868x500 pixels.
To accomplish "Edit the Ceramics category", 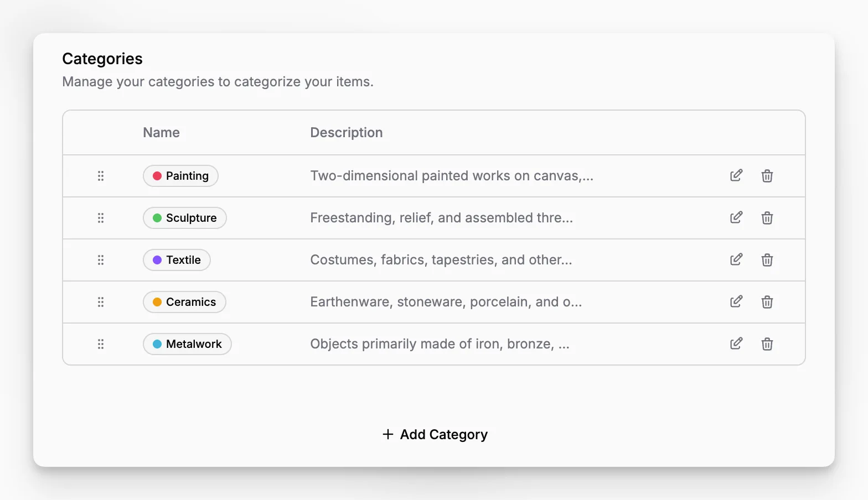I will 736,302.
